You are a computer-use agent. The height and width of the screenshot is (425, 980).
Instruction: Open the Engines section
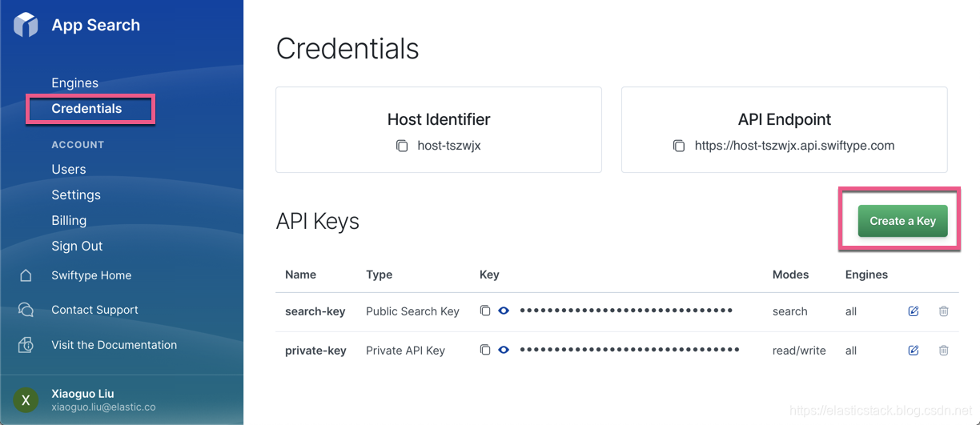pos(74,83)
